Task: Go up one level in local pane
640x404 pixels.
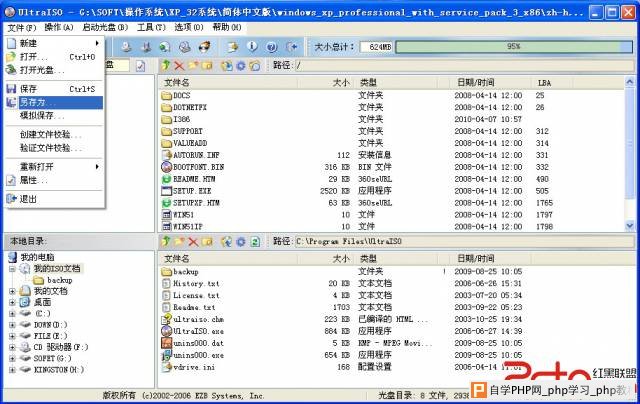Action: tap(166, 241)
